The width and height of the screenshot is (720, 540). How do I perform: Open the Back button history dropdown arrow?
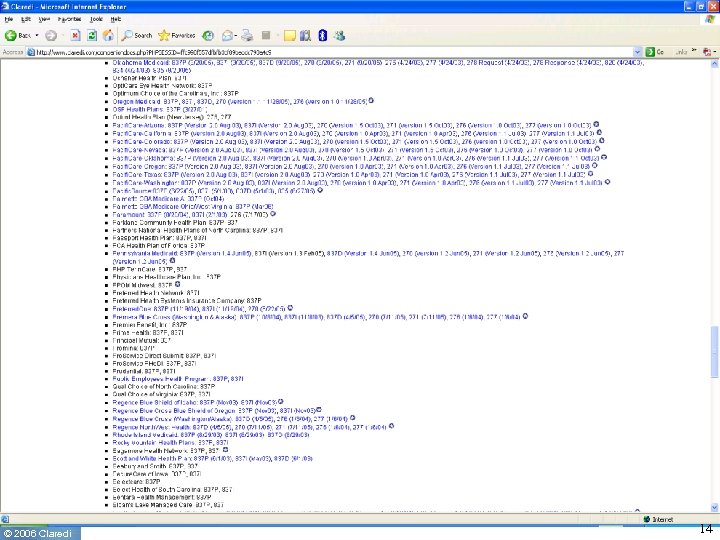point(37,35)
